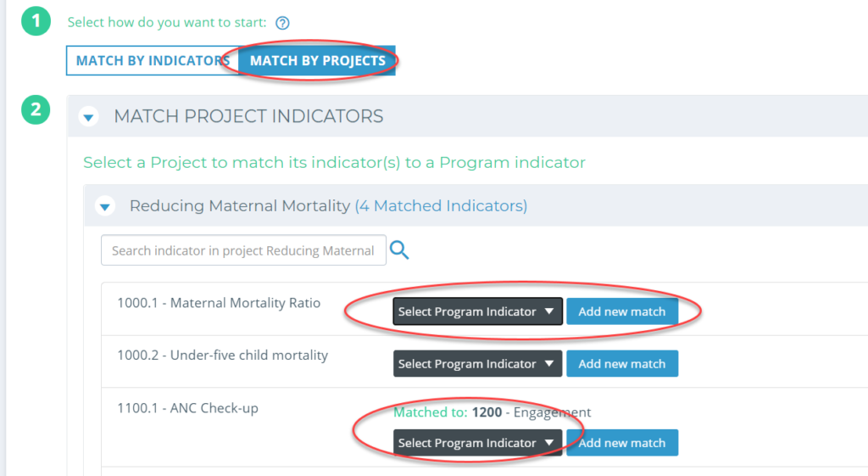Click the help question mark icon
The image size is (868, 476).
[282, 23]
